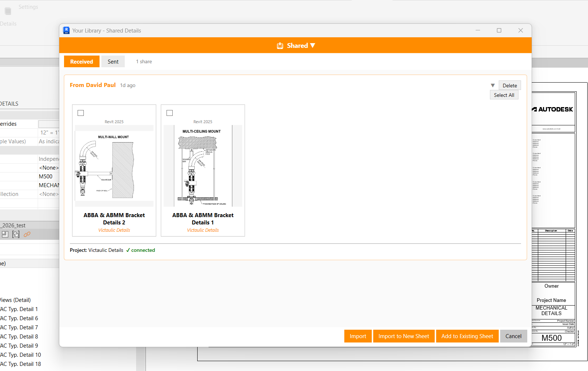Click the Select All button
588x371 pixels.
point(504,95)
